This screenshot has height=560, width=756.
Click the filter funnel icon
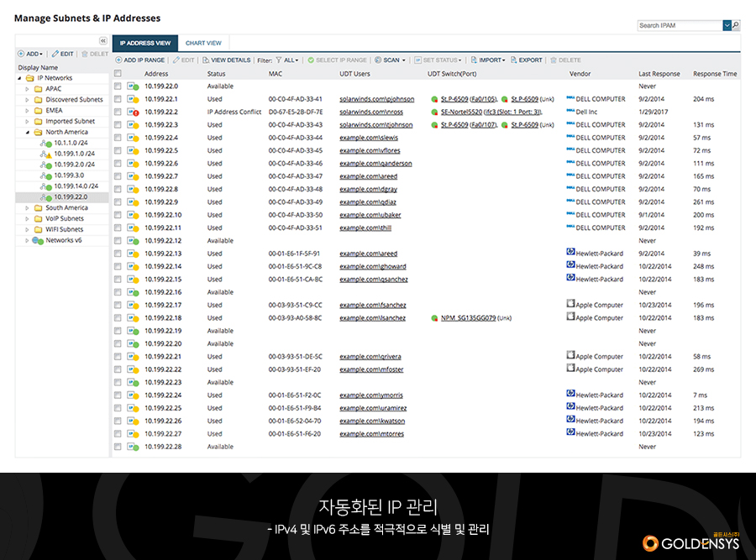click(x=279, y=60)
